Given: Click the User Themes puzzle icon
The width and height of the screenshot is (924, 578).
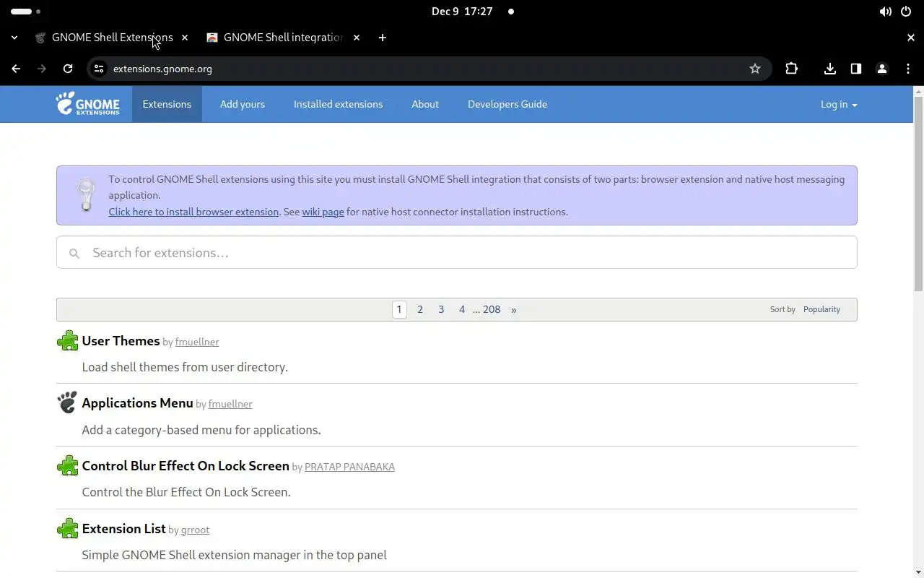Looking at the screenshot, I should pyautogui.click(x=67, y=341).
